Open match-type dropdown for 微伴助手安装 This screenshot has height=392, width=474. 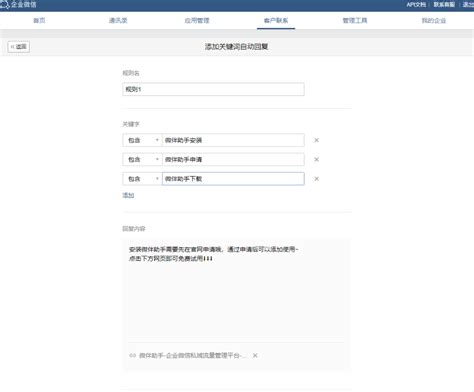[x=142, y=140]
